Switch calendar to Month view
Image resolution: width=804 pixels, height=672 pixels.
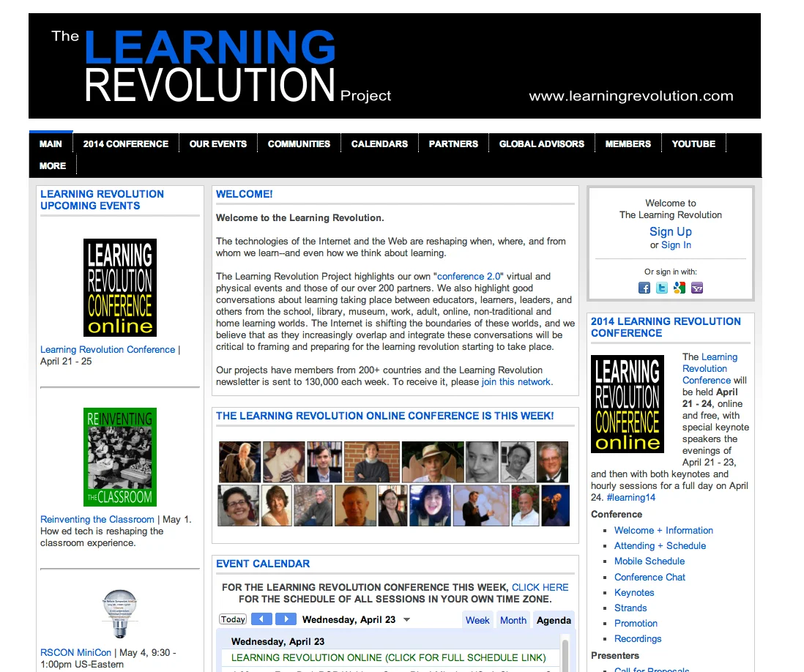[x=513, y=620]
